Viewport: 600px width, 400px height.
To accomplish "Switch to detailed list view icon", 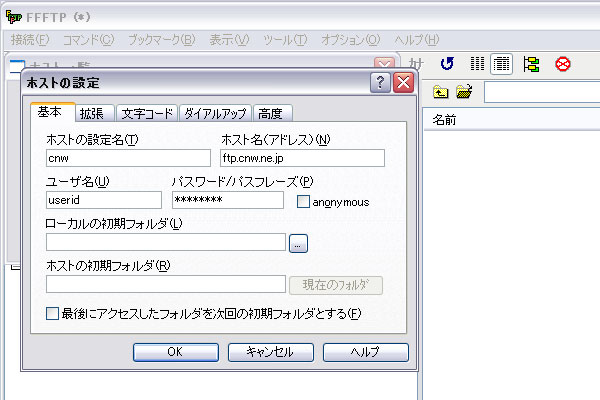I will (501, 64).
